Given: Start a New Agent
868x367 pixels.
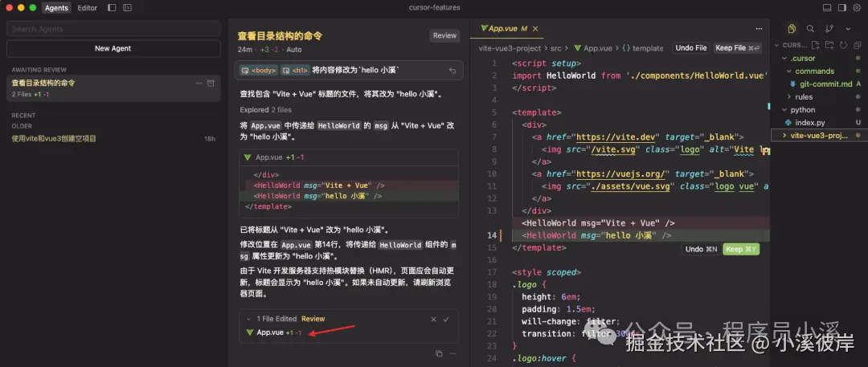Looking at the screenshot, I should pyautogui.click(x=113, y=49).
